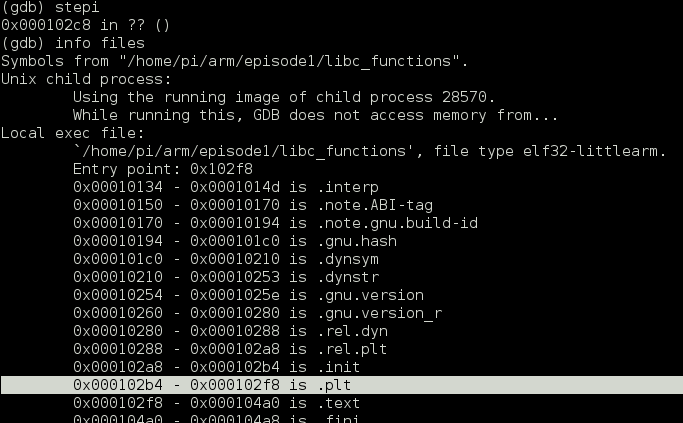Click the .gnu.version section row
Screen dimensions: 683x423
pyautogui.click(x=248, y=295)
